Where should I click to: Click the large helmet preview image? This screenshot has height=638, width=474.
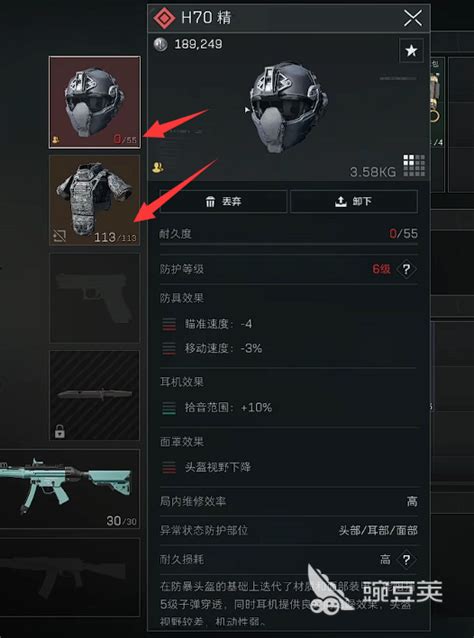(x=289, y=107)
